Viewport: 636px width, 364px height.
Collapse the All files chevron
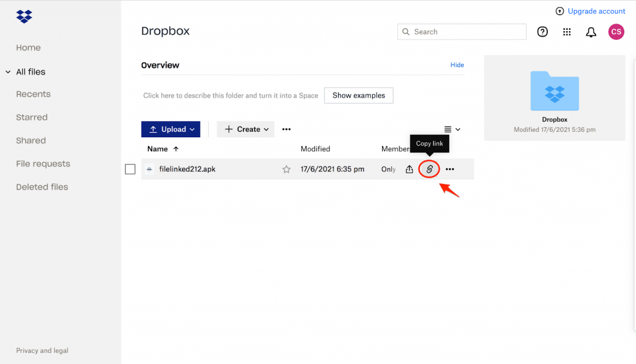point(7,72)
